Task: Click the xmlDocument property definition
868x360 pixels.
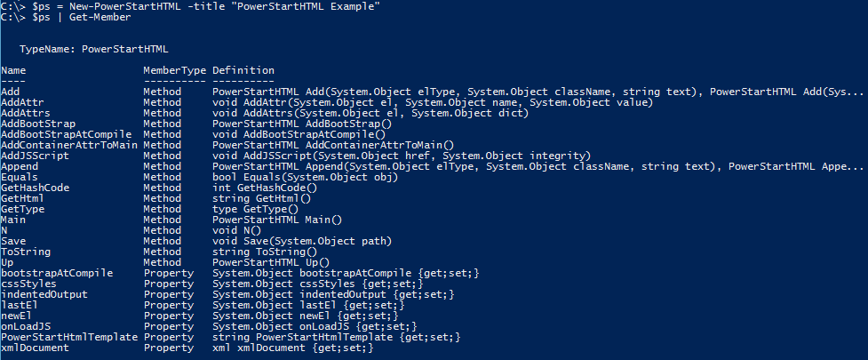Action: tap(292, 348)
